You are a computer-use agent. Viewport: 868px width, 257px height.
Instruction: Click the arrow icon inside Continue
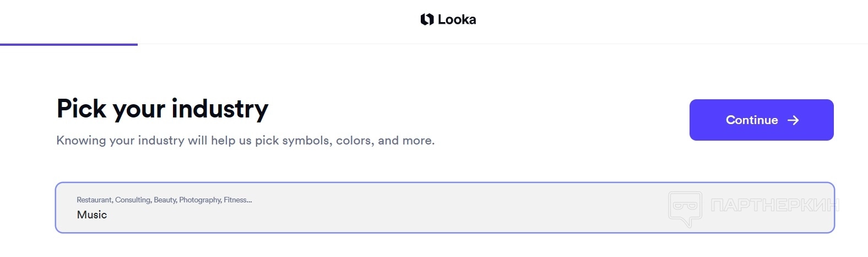pos(793,120)
